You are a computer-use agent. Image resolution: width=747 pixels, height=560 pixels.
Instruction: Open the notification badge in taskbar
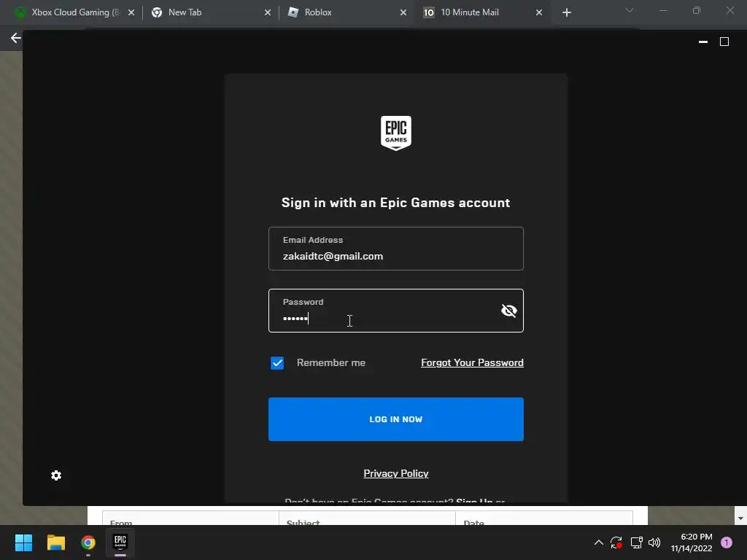click(x=727, y=542)
